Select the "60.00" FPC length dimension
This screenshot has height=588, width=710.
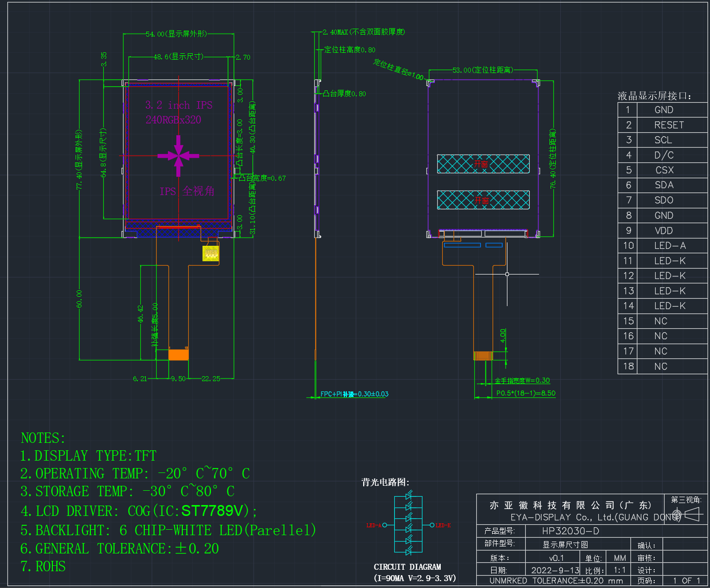80,299
